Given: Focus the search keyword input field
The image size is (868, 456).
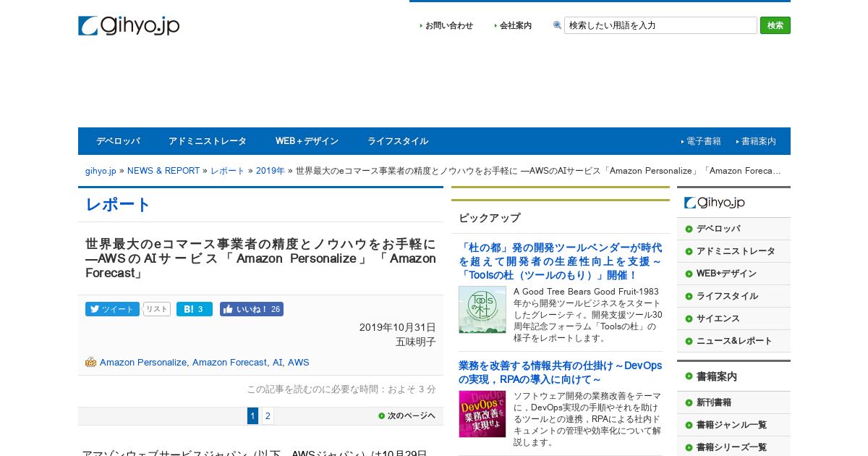Looking at the screenshot, I should (x=660, y=25).
